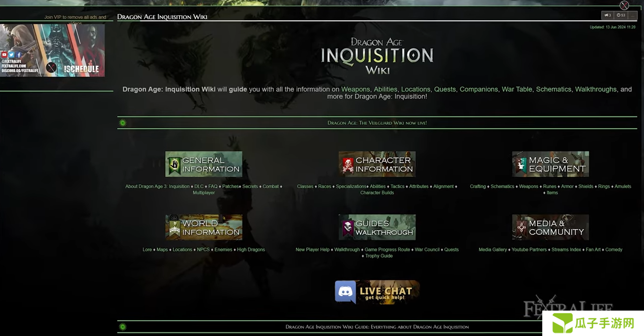Open the New Player Help link
This screenshot has height=336, width=644.
coord(312,250)
